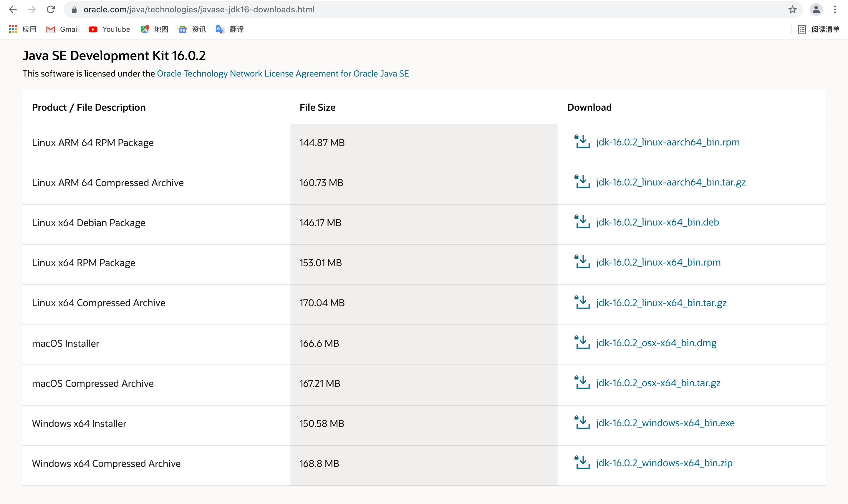View site security lock info
This screenshot has height=504, width=848.
point(74,9)
